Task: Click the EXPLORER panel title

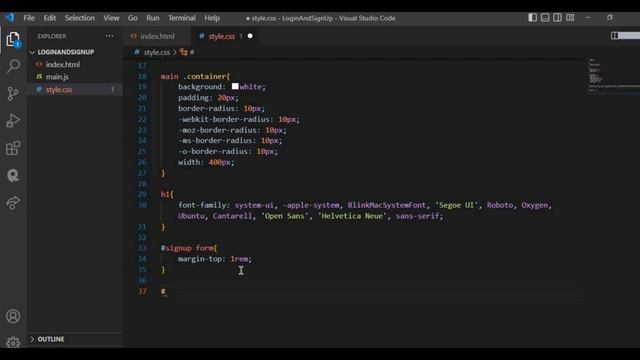Action: tap(52, 36)
